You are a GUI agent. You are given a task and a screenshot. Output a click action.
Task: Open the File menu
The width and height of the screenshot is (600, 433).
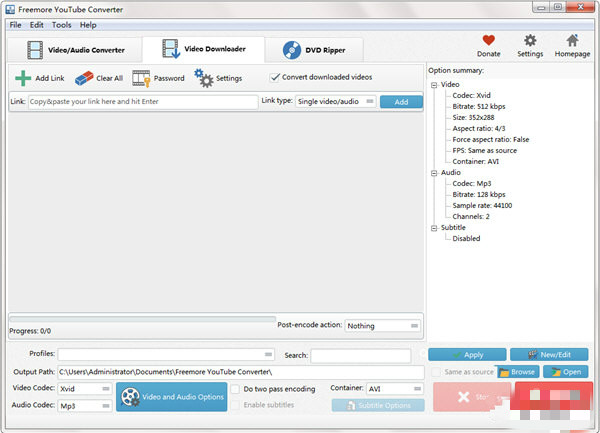[x=15, y=25]
